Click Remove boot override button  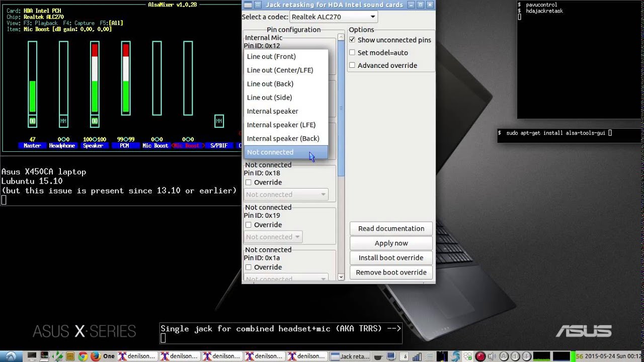point(391,272)
